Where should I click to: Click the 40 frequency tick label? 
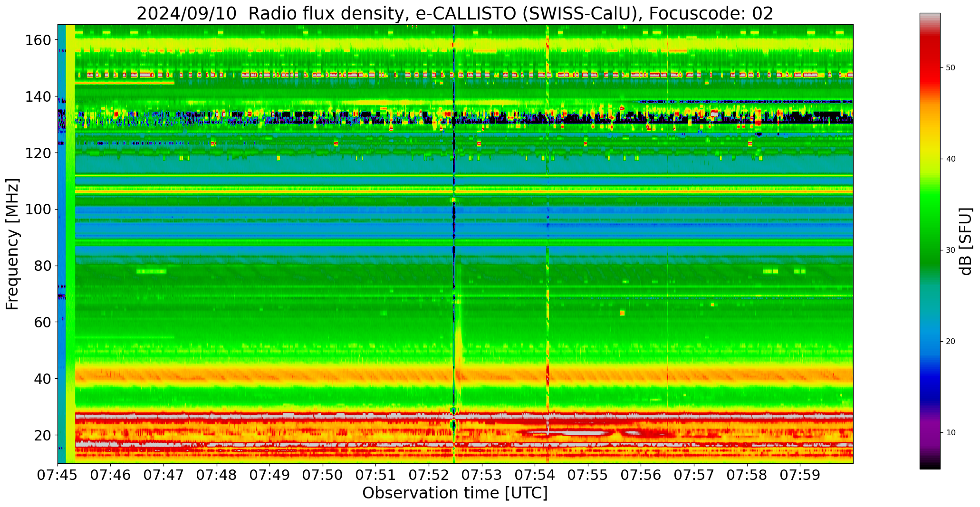point(42,379)
